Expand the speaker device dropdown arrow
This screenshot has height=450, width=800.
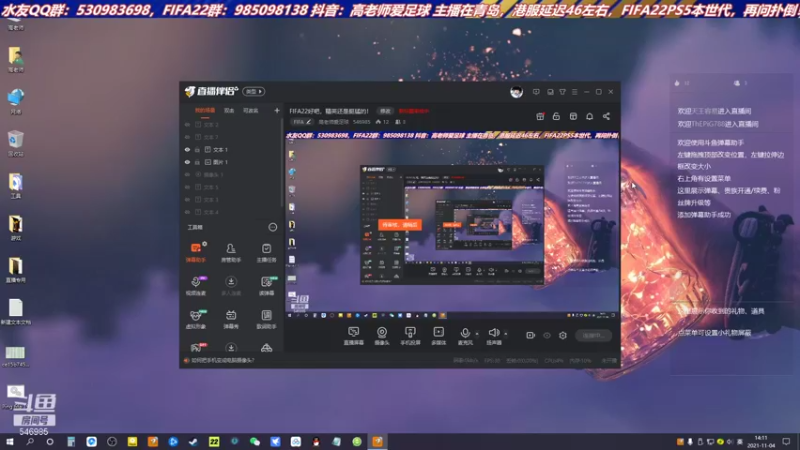click(x=506, y=334)
